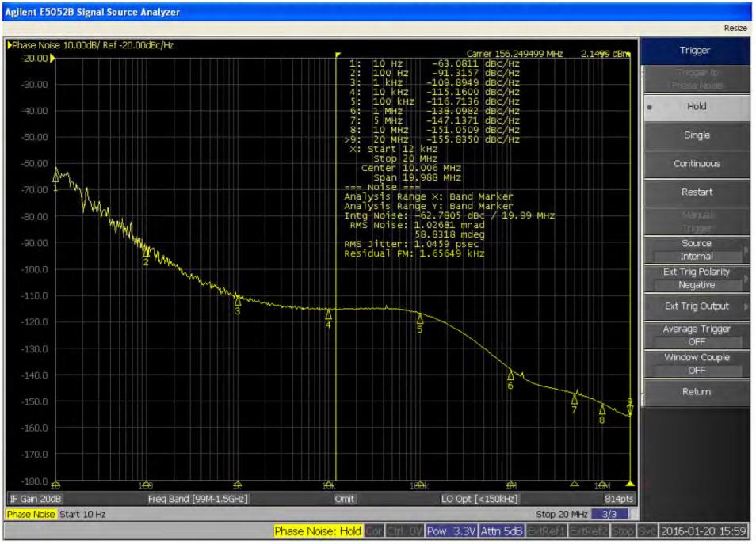Open Ext Trig Polarity Negative options
756x544 pixels.
(696, 278)
